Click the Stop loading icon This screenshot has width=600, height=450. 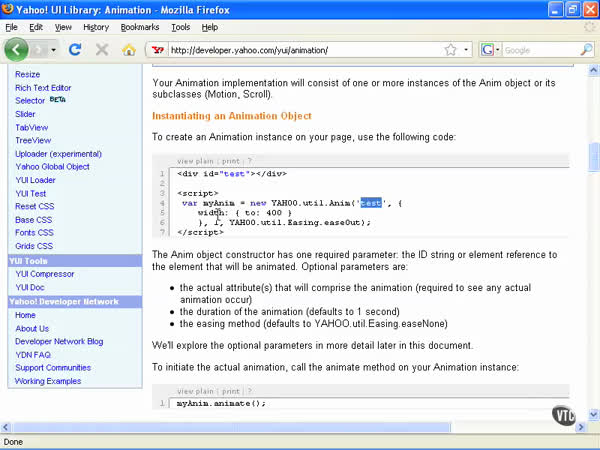101,49
